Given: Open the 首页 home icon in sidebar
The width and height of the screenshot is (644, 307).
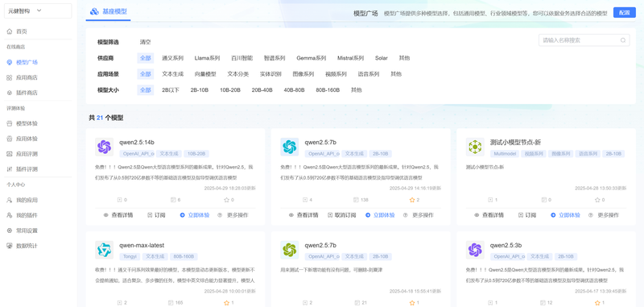Looking at the screenshot, I should pos(10,31).
